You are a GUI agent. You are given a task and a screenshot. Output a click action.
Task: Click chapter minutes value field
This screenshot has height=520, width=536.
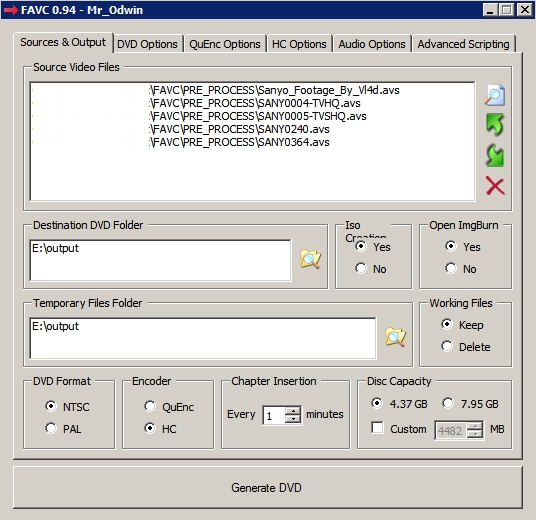tap(274, 415)
